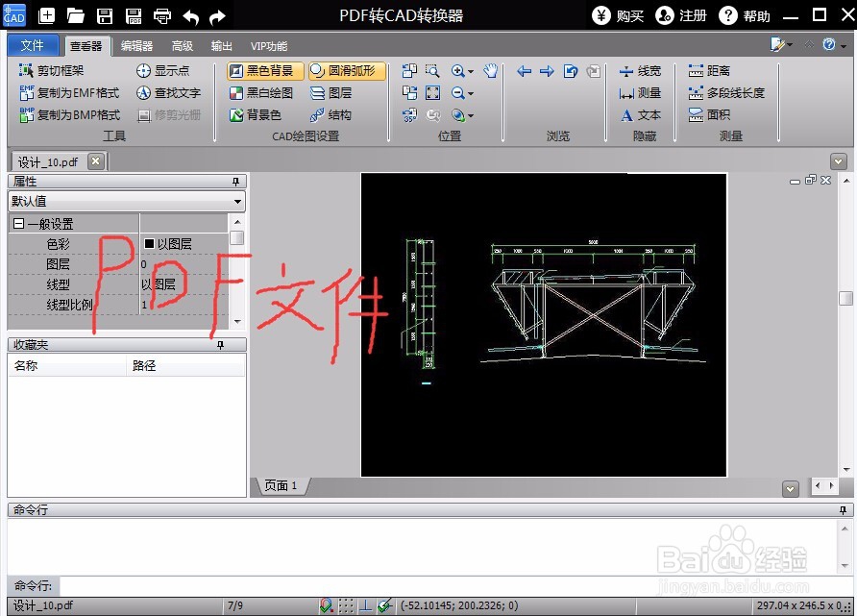The width and height of the screenshot is (857, 616).
Task: Open the 背景色 background color picker
Action: point(259,114)
